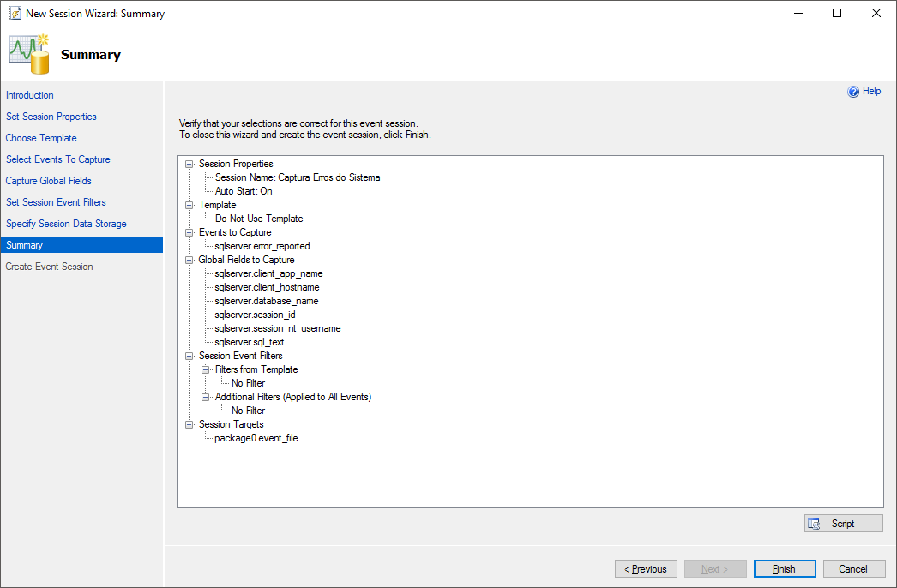Go back with the Previous button

coord(646,569)
